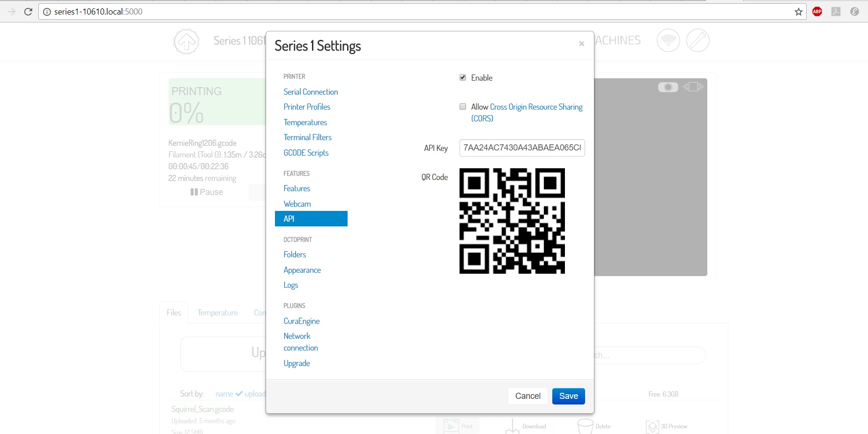The height and width of the screenshot is (434, 868).
Task: Click the Pause icon on the print job
Action: click(x=194, y=192)
